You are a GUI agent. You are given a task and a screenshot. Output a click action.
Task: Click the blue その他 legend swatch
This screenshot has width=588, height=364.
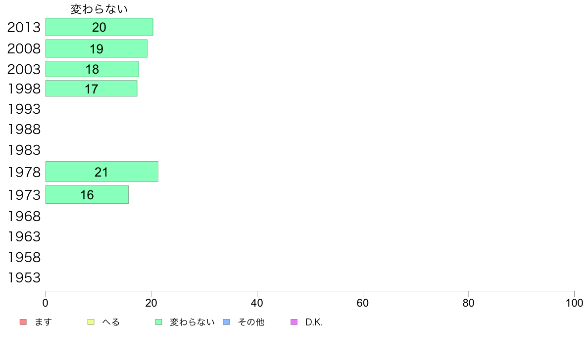[227, 322]
